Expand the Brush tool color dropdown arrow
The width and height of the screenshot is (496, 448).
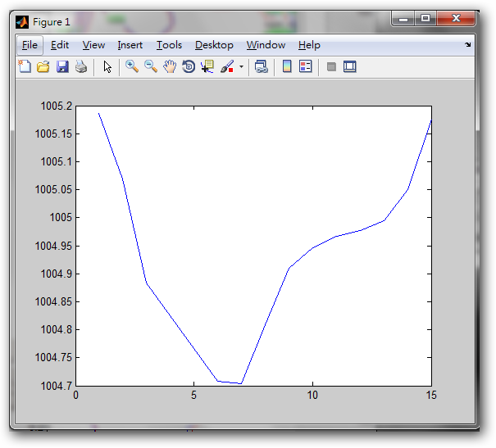(x=241, y=67)
